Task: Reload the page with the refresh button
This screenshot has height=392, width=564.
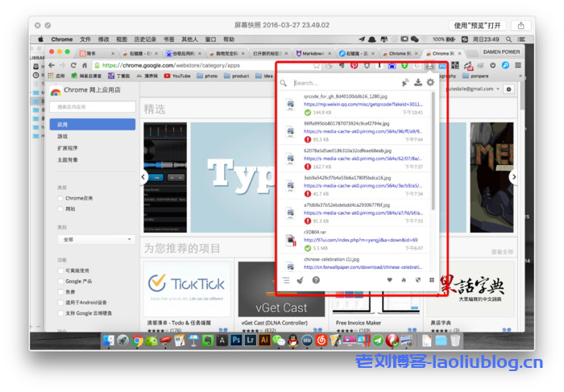Action: tap(73, 65)
